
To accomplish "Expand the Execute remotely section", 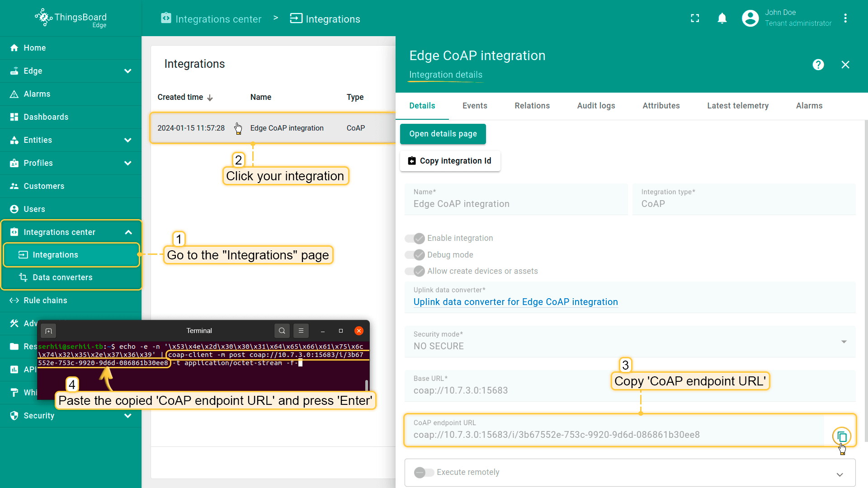I will pos(840,474).
